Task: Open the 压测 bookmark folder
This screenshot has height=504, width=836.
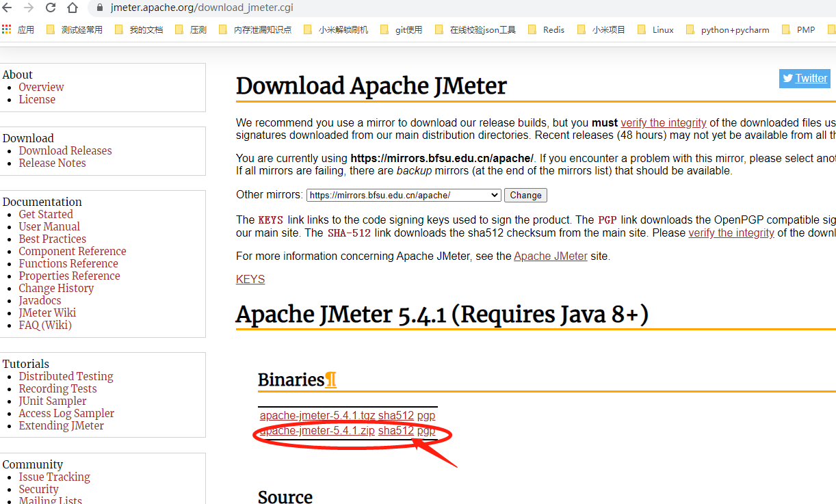Action: [191, 29]
